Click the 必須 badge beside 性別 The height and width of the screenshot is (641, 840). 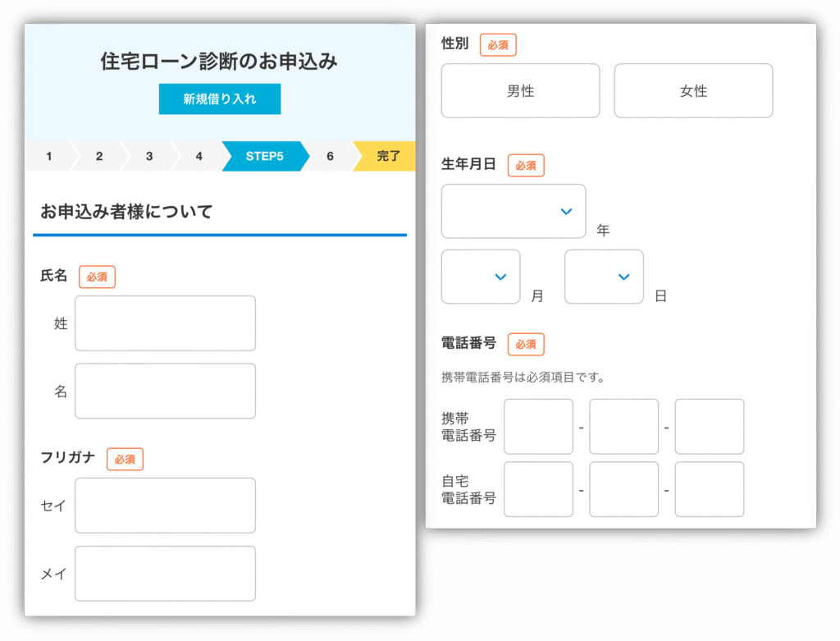[x=498, y=45]
